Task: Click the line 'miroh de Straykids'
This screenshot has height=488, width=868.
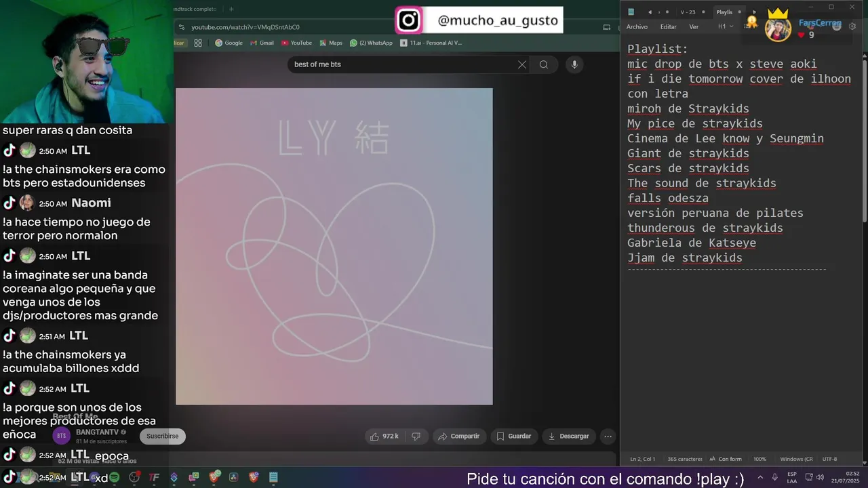Action: click(x=688, y=108)
